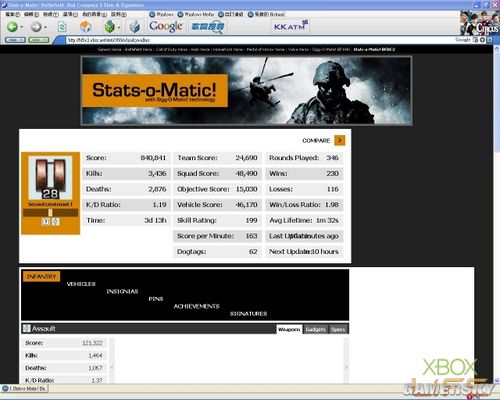Click the orange COMPARE arrow button
This screenshot has width=500, height=400.
pyautogui.click(x=340, y=140)
